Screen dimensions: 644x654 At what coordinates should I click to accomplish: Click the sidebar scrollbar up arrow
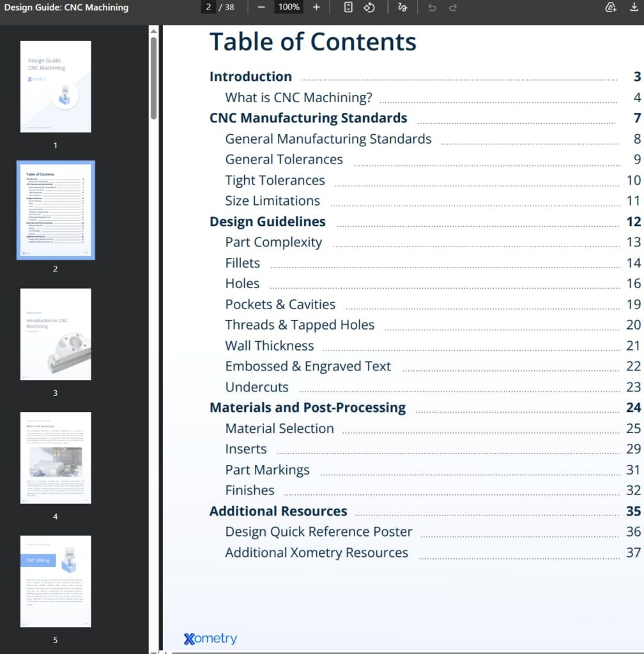(153, 31)
